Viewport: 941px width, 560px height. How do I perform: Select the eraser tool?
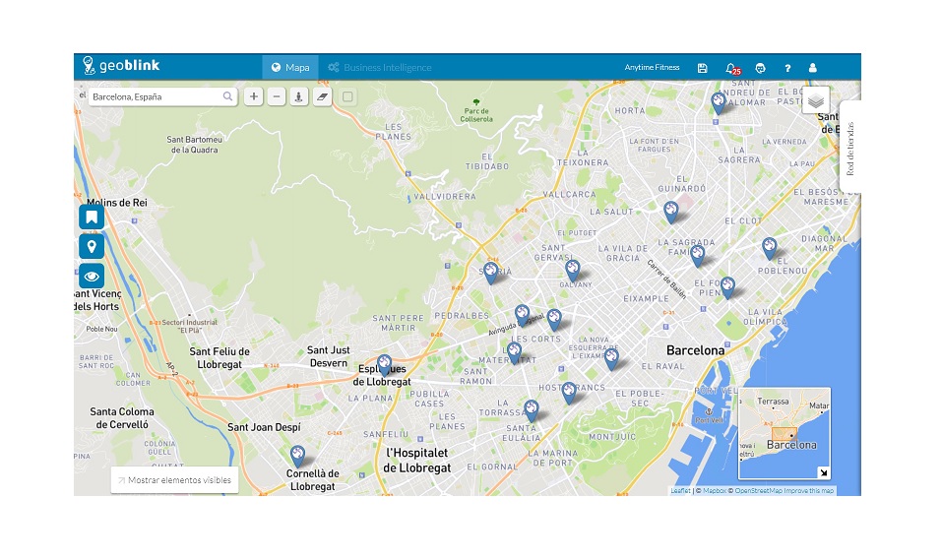[322, 96]
